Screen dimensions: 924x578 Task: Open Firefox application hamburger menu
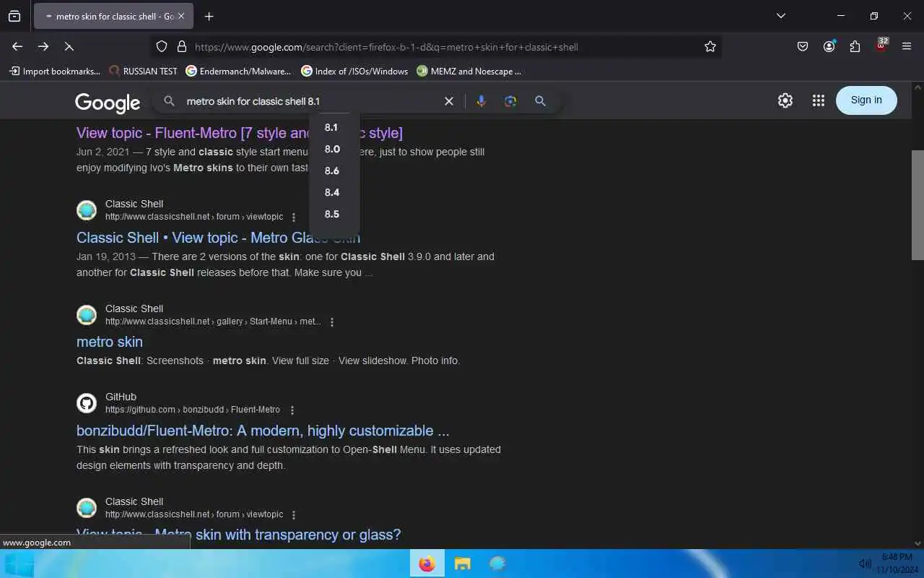[x=907, y=46]
